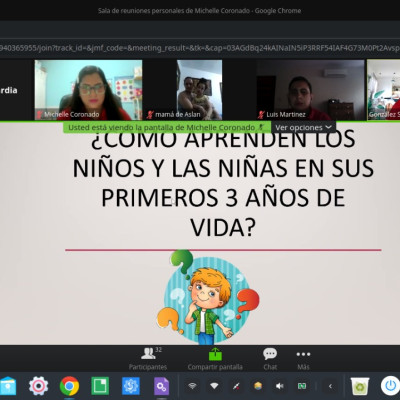This screenshot has height=400, width=400.
Task: Select Michelle Coronado's video thumbnail
Action: 88,90
